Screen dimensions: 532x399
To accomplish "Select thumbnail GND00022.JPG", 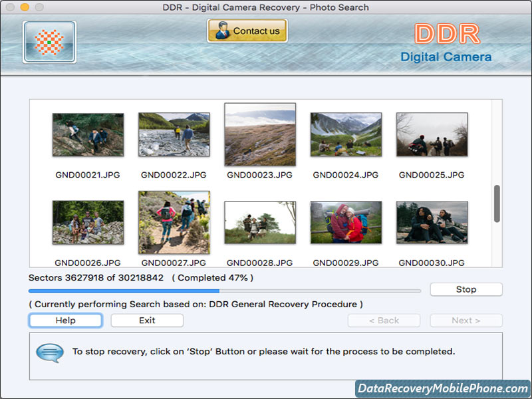I will (x=174, y=134).
